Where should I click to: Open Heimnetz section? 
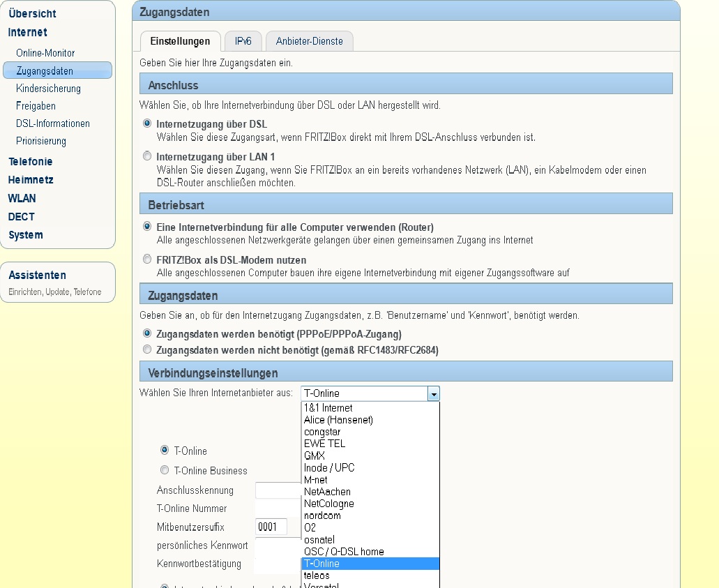click(x=31, y=180)
